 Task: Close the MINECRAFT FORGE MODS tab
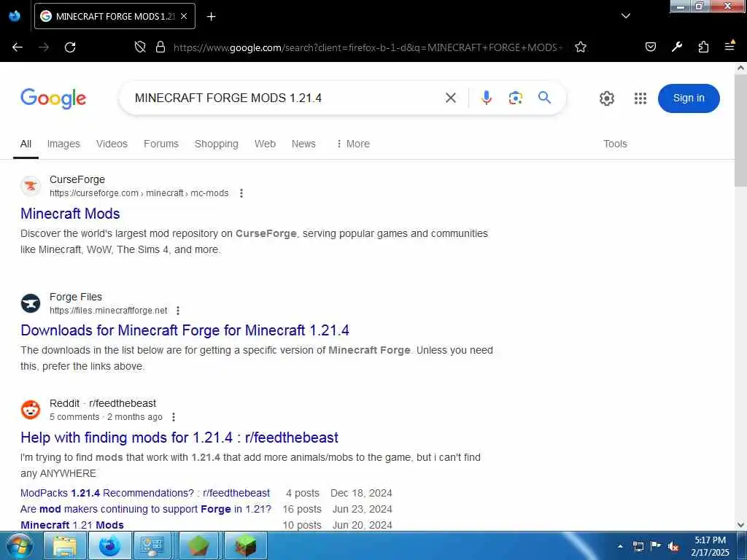point(184,16)
